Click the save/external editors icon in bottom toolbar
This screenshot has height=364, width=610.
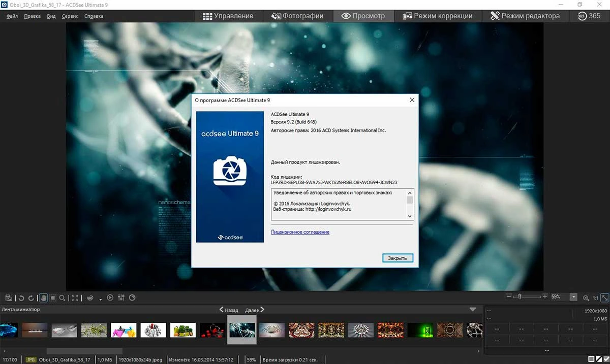point(9,298)
